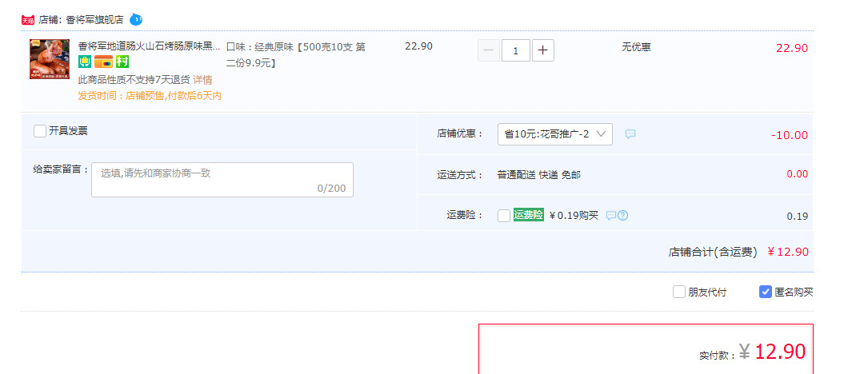Viewport: 848px width, 374px height.
Task: Click the freight insurance help question icon
Action: (623, 216)
